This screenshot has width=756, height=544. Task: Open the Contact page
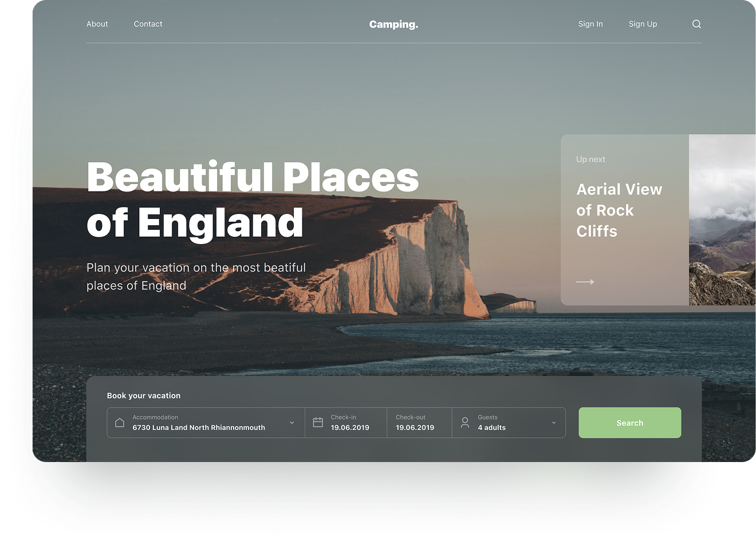148,24
